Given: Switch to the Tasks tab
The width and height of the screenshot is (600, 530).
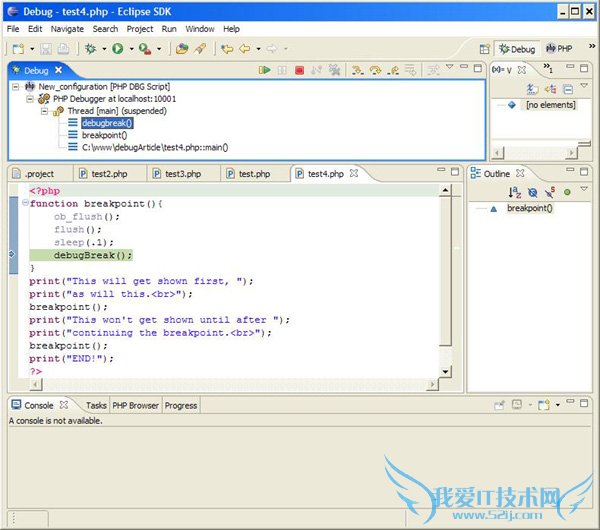Looking at the screenshot, I should 96,405.
